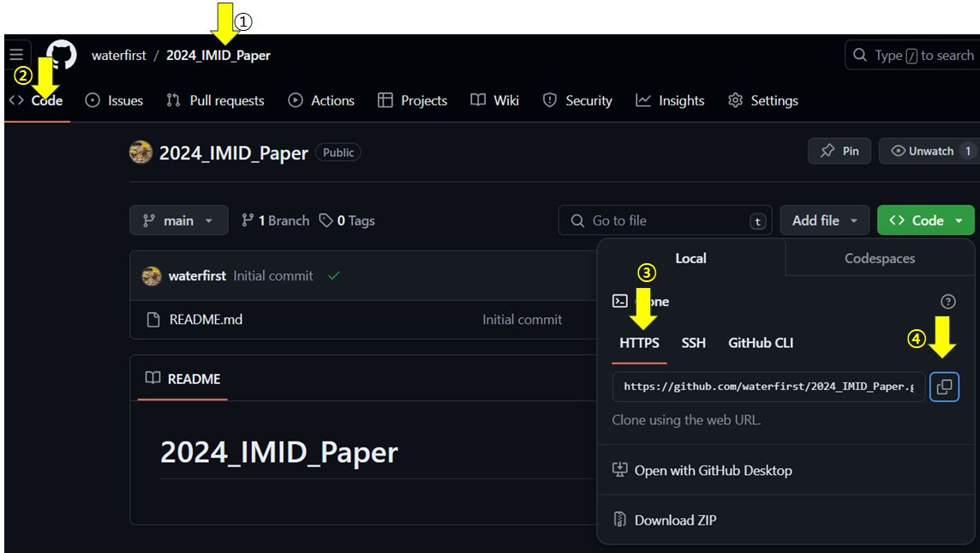The image size is (980, 553).
Task: Switch to the Codespaces tab
Action: [880, 258]
